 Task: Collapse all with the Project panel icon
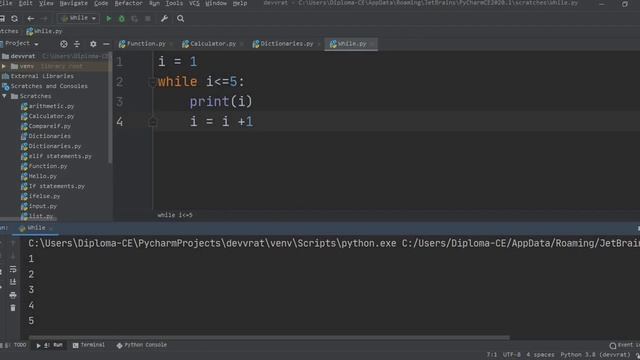(x=77, y=44)
